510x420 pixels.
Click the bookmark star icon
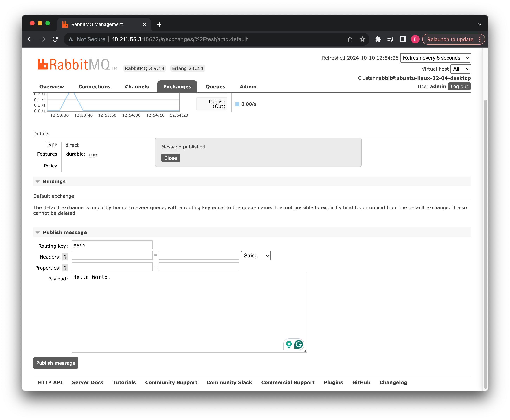[x=362, y=39]
